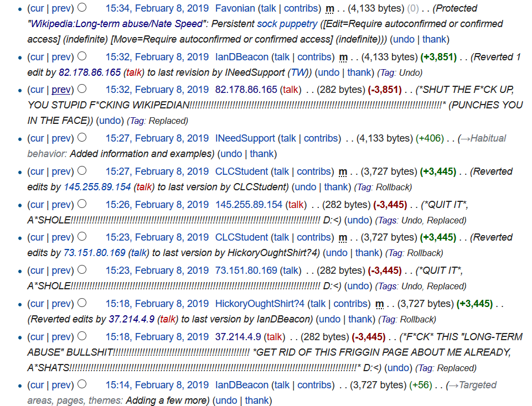The height and width of the screenshot is (406, 532).
Task: Click the underlined 'prev' link for 82.178.86.165's edit
Action: (61, 90)
